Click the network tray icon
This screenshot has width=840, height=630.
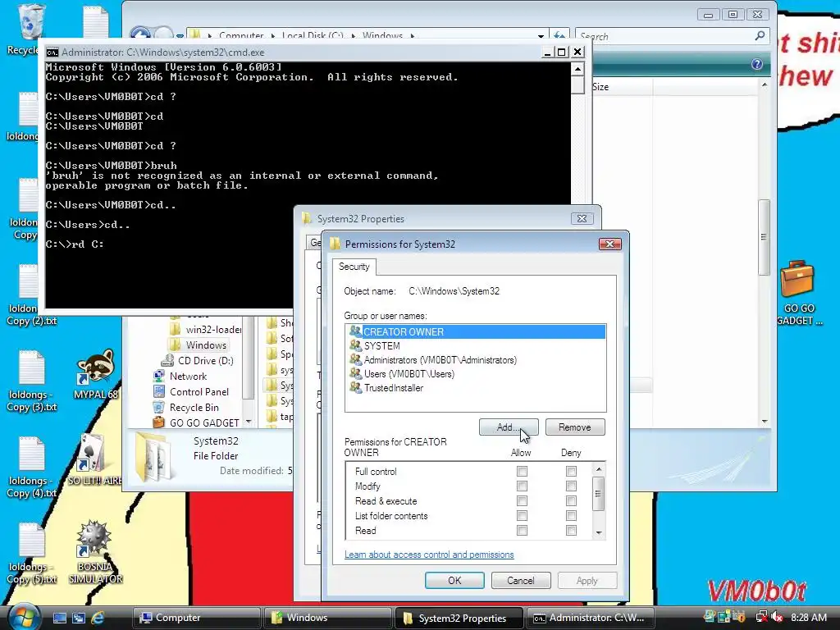click(x=761, y=618)
